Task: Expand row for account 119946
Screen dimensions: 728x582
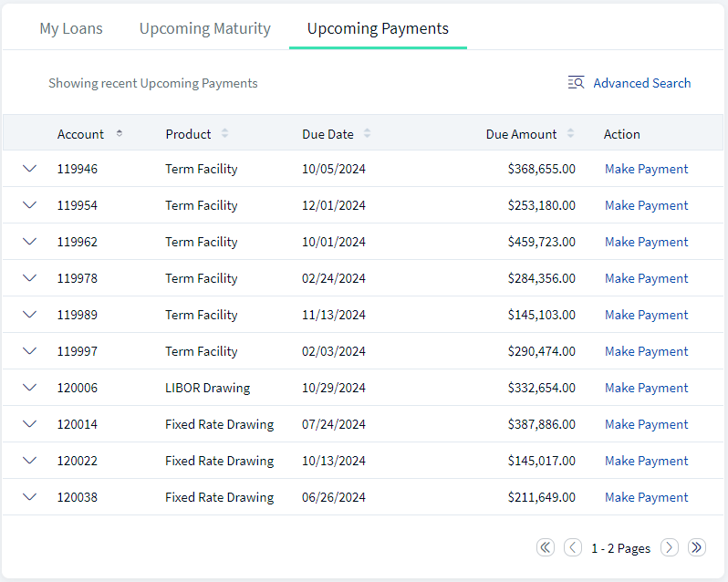Action: pyautogui.click(x=30, y=169)
